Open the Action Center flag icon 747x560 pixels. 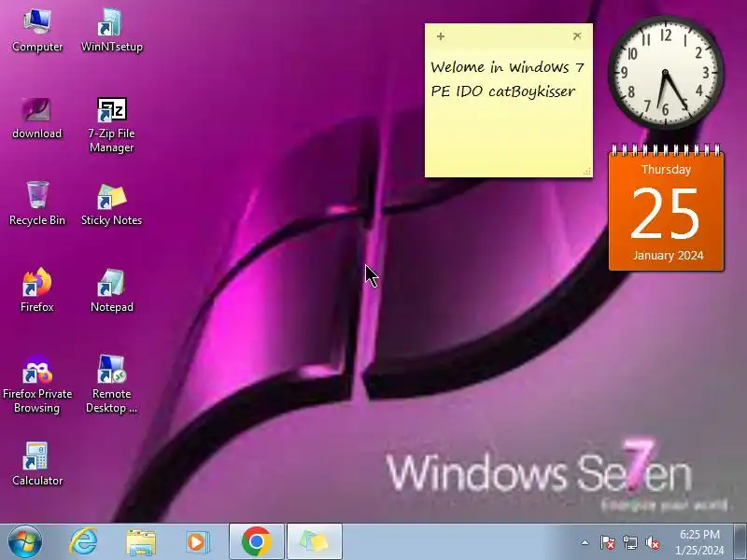point(608,542)
